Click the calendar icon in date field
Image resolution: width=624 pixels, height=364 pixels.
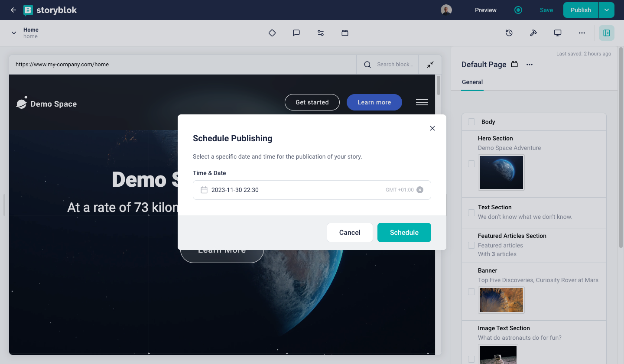click(x=204, y=190)
